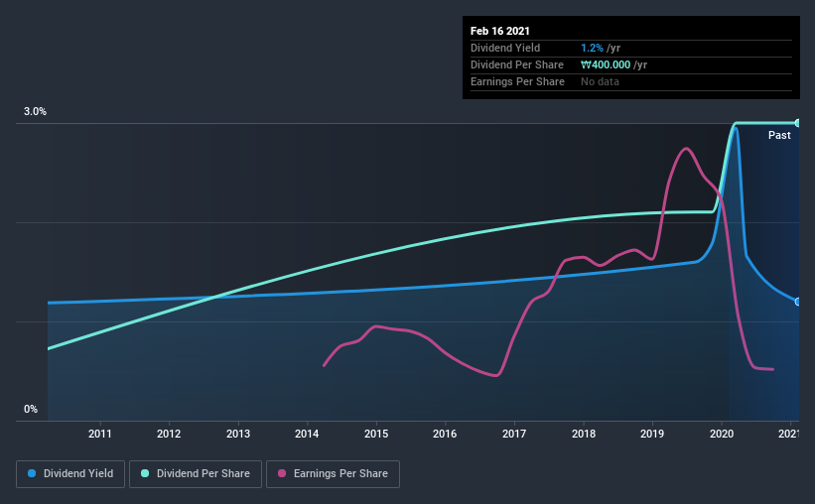Image resolution: width=815 pixels, height=504 pixels.
Task: Click the Feb 16 2021 tooltip date
Action: (500, 31)
